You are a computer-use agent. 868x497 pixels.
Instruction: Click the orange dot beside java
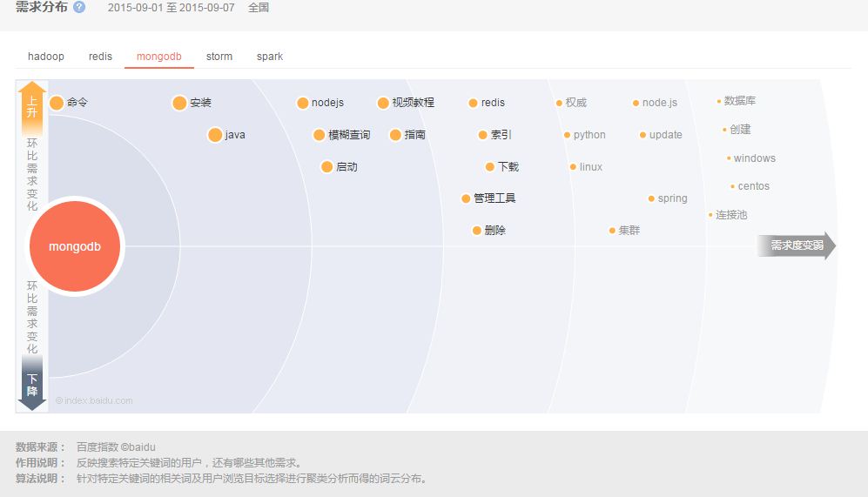tap(215, 135)
